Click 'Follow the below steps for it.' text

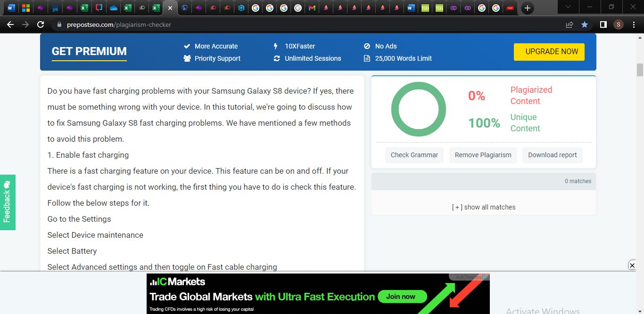pos(99,203)
